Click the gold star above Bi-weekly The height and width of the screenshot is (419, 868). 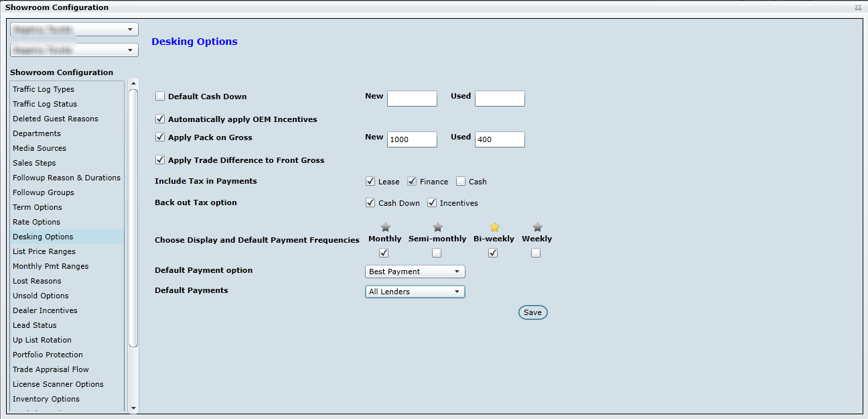click(494, 227)
